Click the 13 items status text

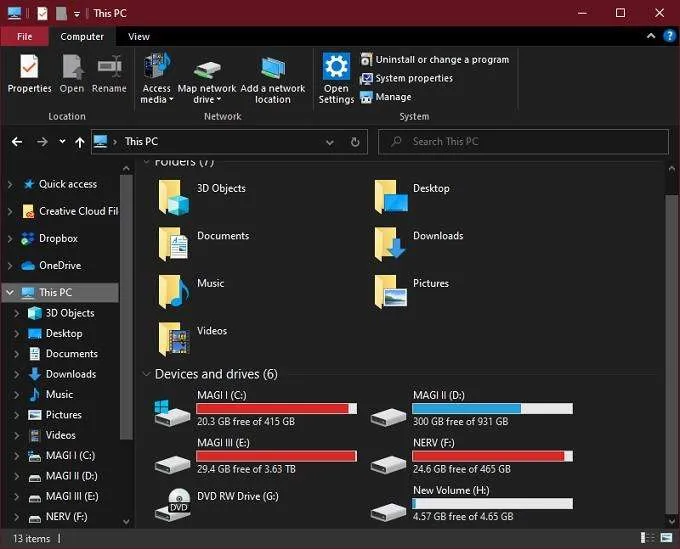[32, 539]
